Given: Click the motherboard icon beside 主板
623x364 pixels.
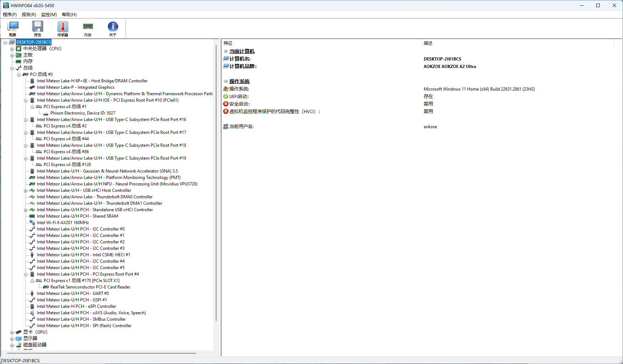Looking at the screenshot, I should (x=19, y=55).
